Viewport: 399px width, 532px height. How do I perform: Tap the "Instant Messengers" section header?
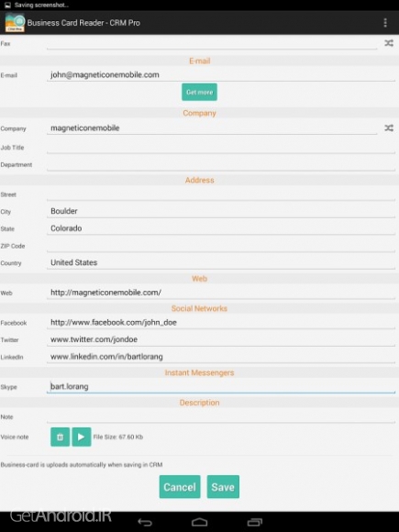200,372
